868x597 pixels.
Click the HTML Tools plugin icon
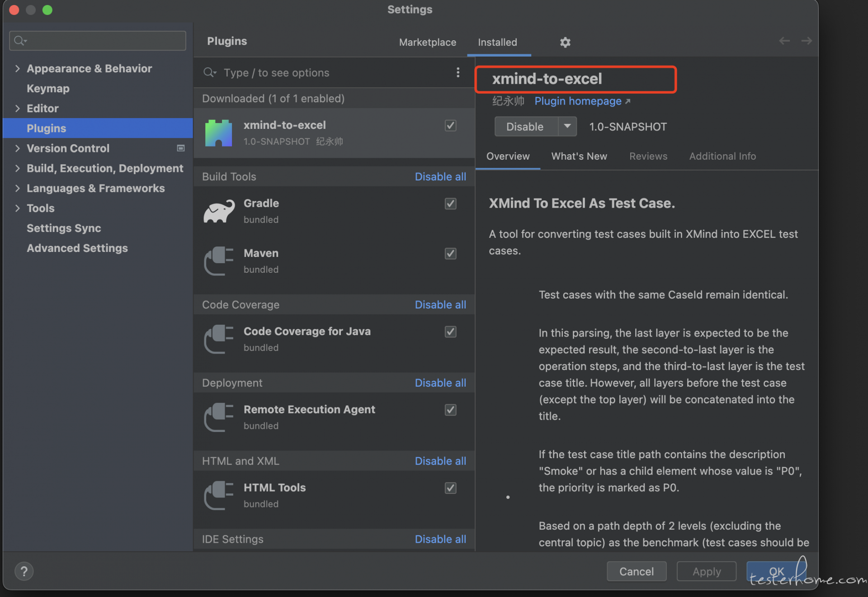[219, 496]
